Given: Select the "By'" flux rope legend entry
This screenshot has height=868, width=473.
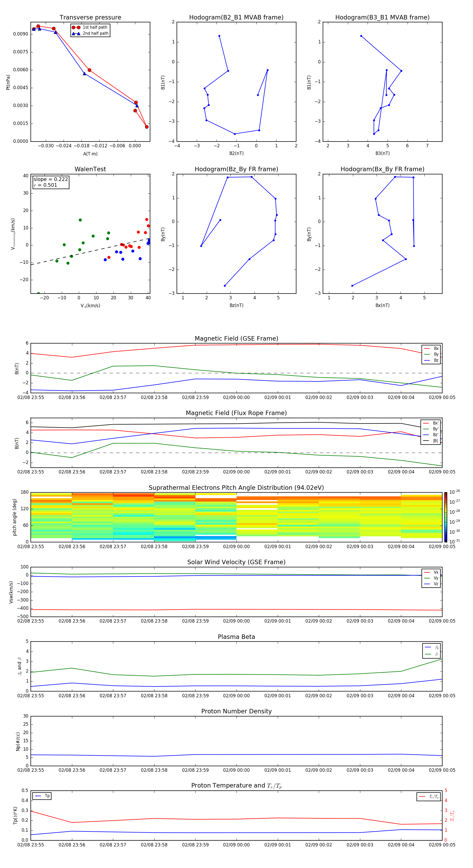Looking at the screenshot, I should point(431,429).
